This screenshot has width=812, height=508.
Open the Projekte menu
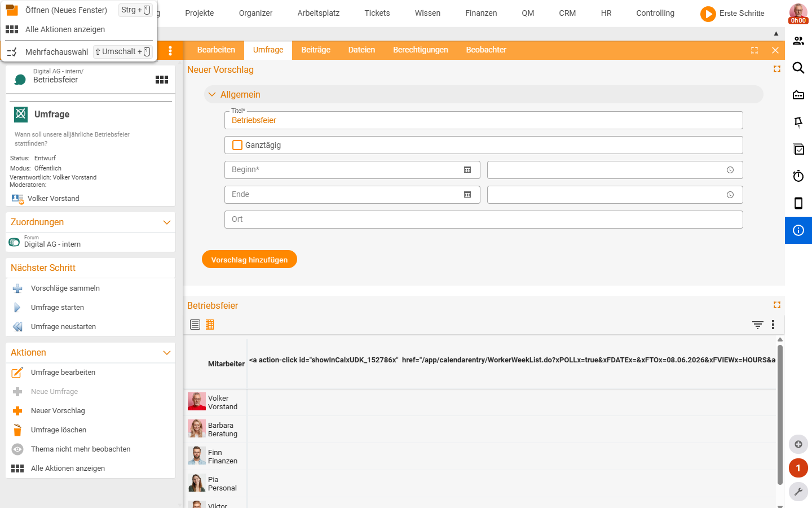[x=200, y=13]
